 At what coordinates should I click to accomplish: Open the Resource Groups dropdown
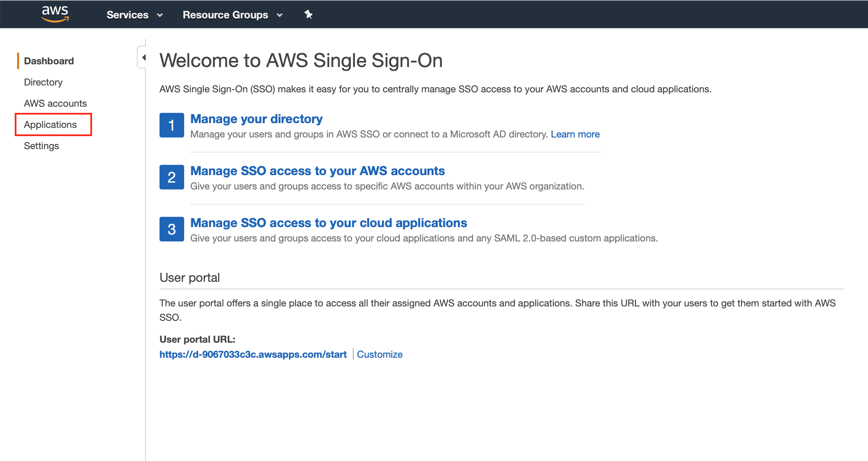click(x=233, y=15)
